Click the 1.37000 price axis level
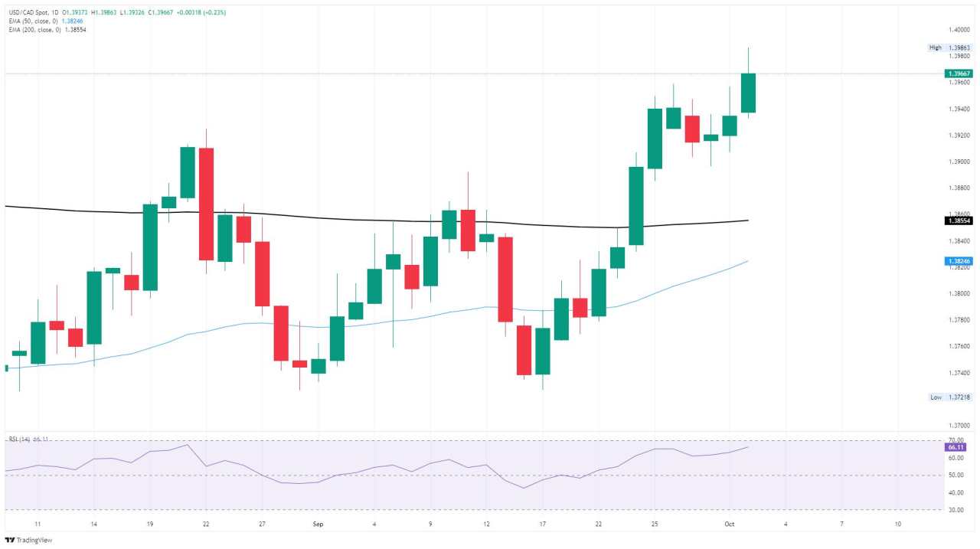The height and width of the screenshot is (549, 980). pyautogui.click(x=959, y=425)
